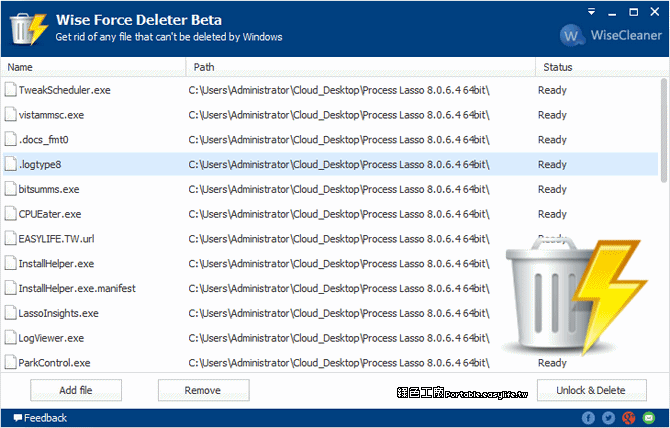Click file icon beside .docs_fmt0
This screenshot has height=428, width=670.
(10, 139)
